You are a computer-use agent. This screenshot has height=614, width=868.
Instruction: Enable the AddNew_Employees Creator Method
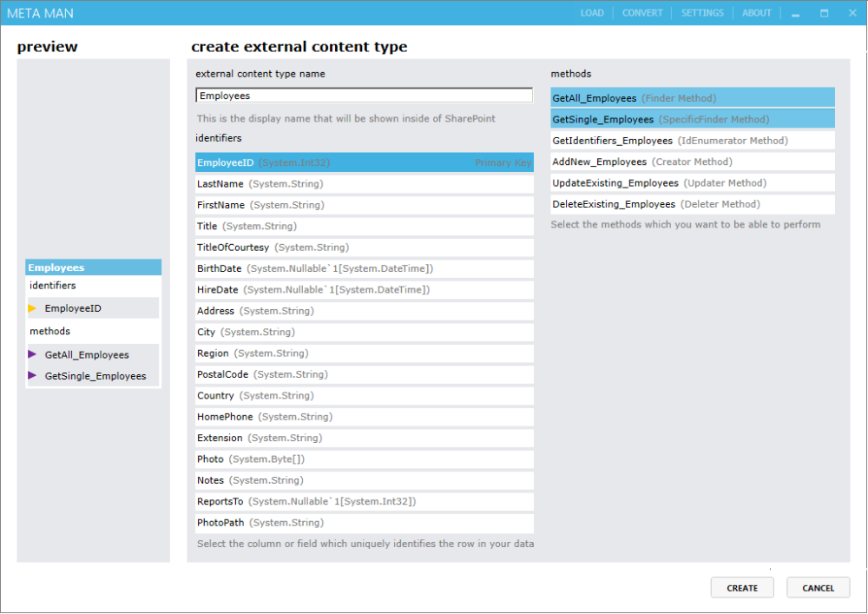[x=692, y=162]
